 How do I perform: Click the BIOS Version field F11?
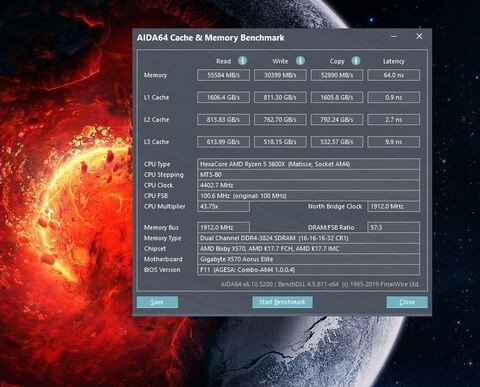click(308, 270)
